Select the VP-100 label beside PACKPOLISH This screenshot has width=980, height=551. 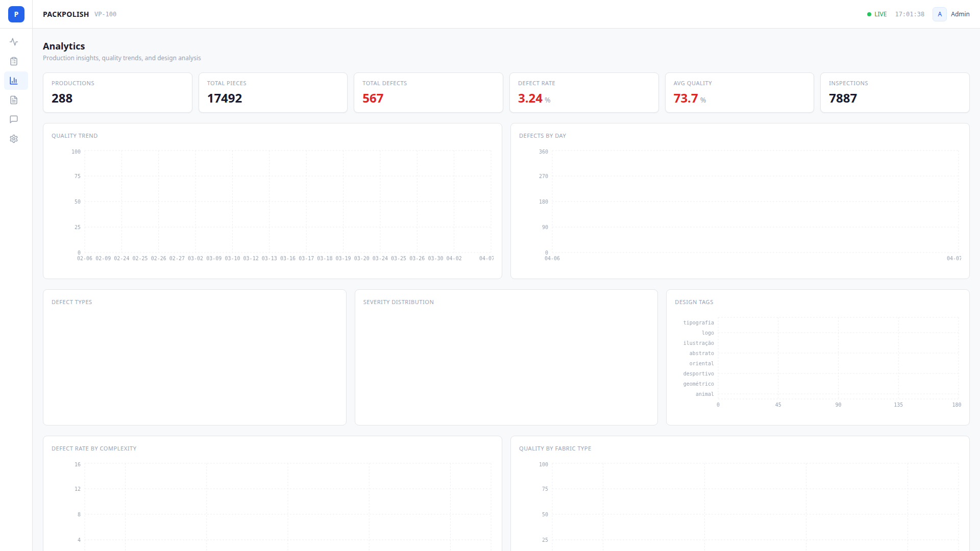[x=105, y=14]
